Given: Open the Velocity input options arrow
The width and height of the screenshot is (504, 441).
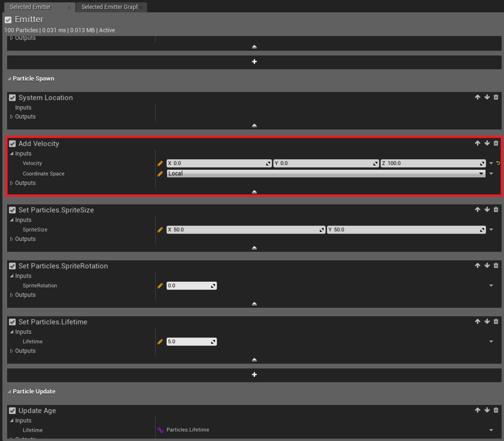Looking at the screenshot, I should tap(491, 163).
